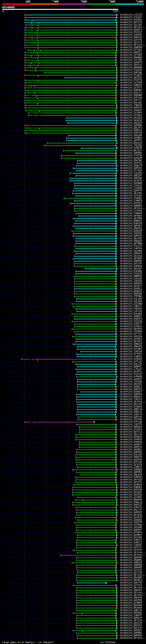The height and width of the screenshot is (644, 146).
Task: Click the purple ~60% identity color segment
Action: [x=73, y=4]
